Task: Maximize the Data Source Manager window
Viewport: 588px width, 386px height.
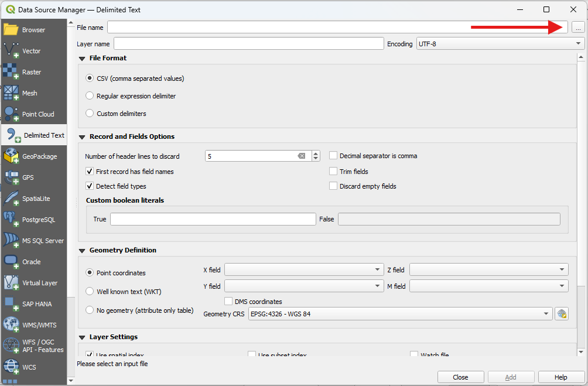Action: pyautogui.click(x=546, y=9)
